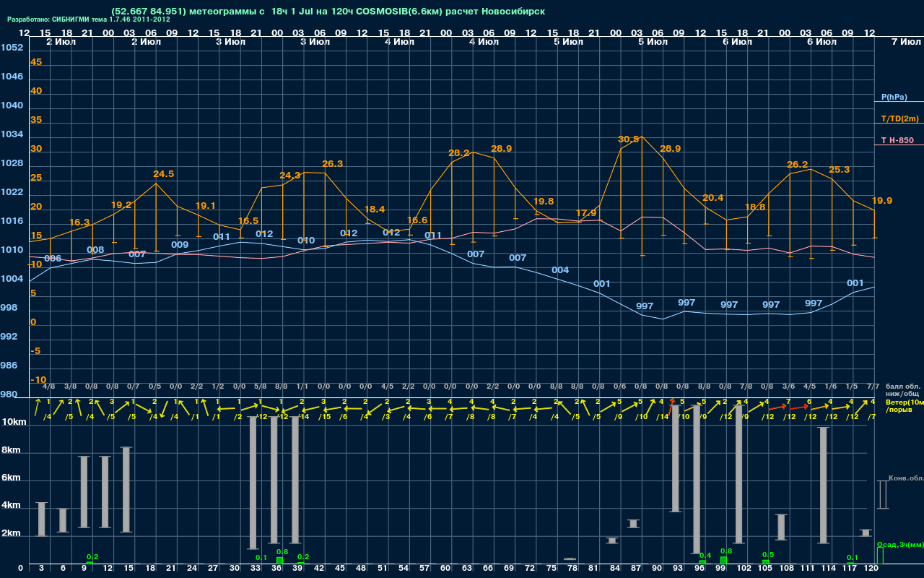Click the bracket symbol beside 'Конв.обл.'
The width and height of the screenshot is (924, 578).
pyautogui.click(x=882, y=495)
